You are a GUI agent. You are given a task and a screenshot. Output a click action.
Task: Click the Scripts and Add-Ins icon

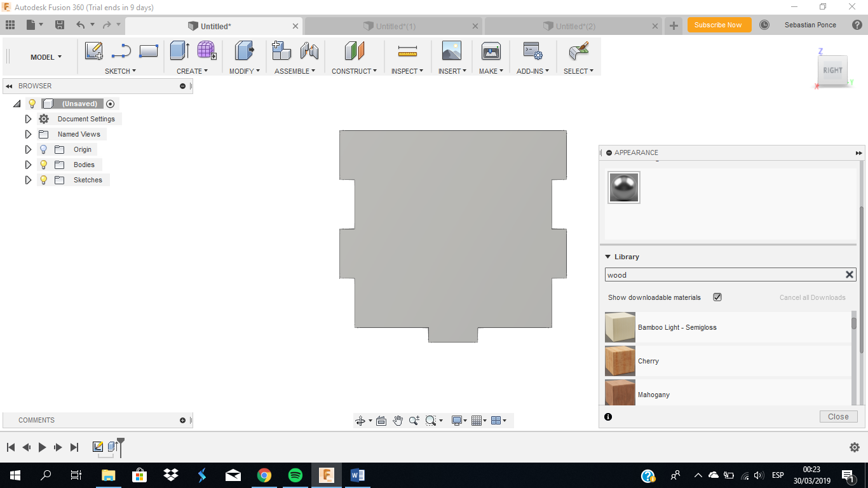click(x=532, y=51)
